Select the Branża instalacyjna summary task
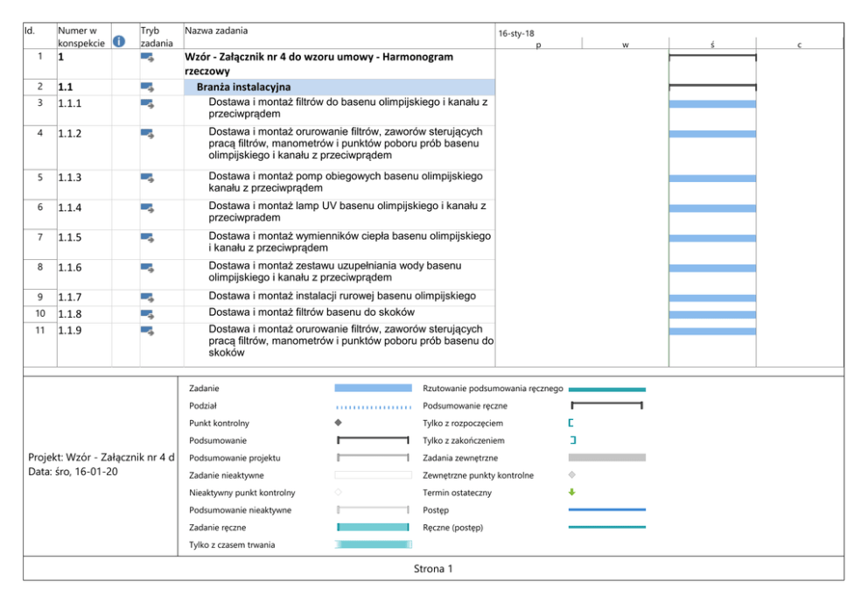Viewport: 868px width, 603px height. (x=243, y=88)
